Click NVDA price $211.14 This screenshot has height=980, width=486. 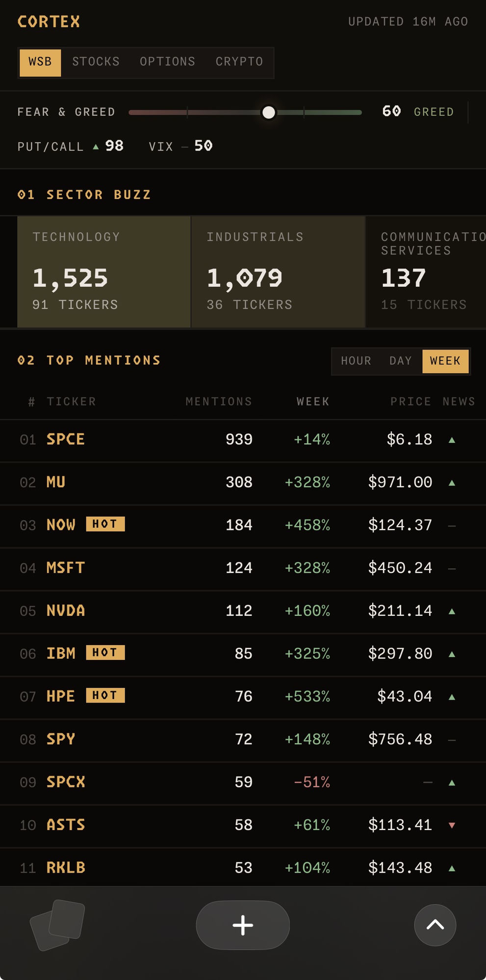[x=400, y=610]
